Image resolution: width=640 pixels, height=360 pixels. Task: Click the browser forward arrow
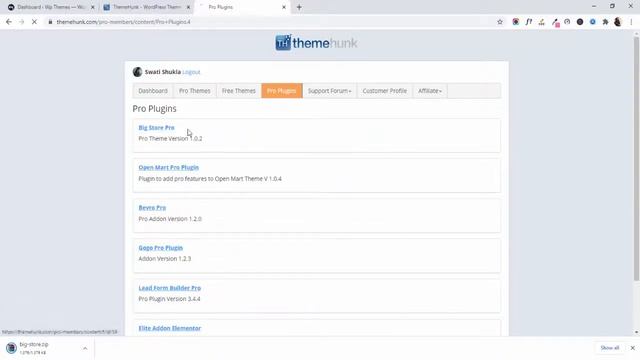coord(22,22)
